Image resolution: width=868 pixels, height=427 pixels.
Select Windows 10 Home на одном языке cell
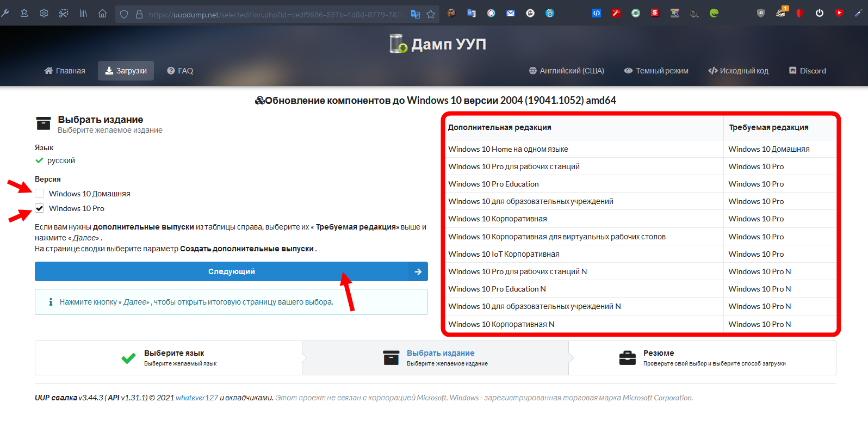coord(584,149)
